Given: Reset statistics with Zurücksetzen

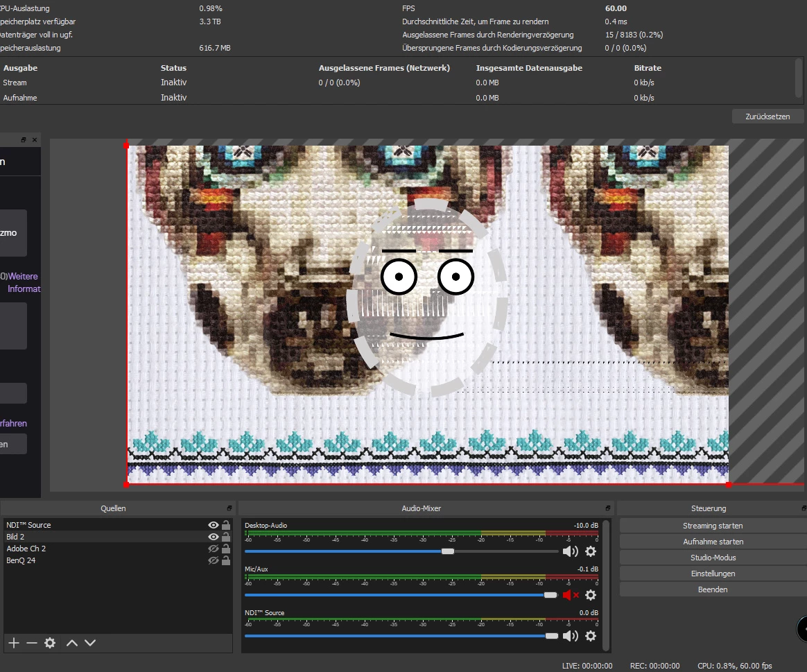Looking at the screenshot, I should (x=767, y=117).
